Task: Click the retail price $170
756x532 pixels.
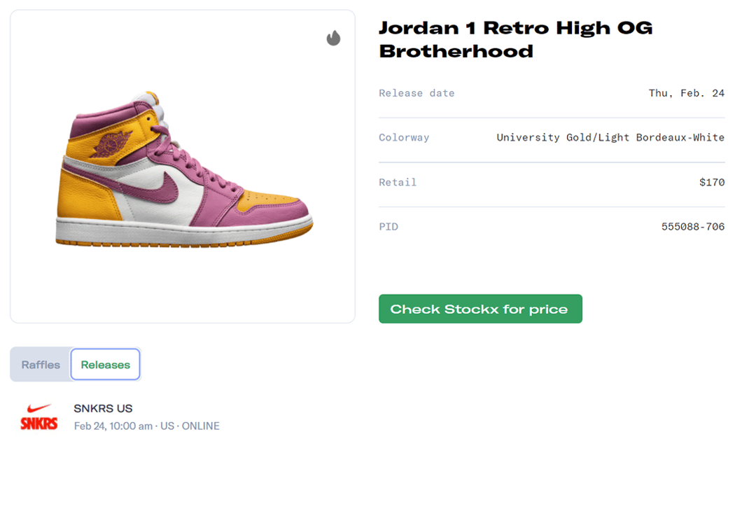Action: [711, 182]
